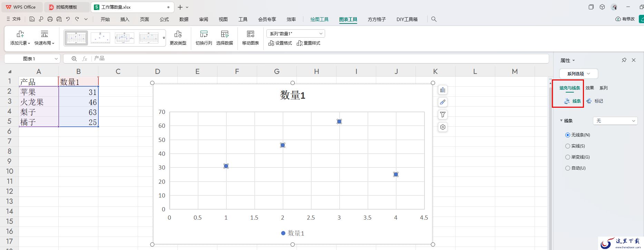Click the 移动图表 button
The image size is (644, 250).
coord(251,38)
